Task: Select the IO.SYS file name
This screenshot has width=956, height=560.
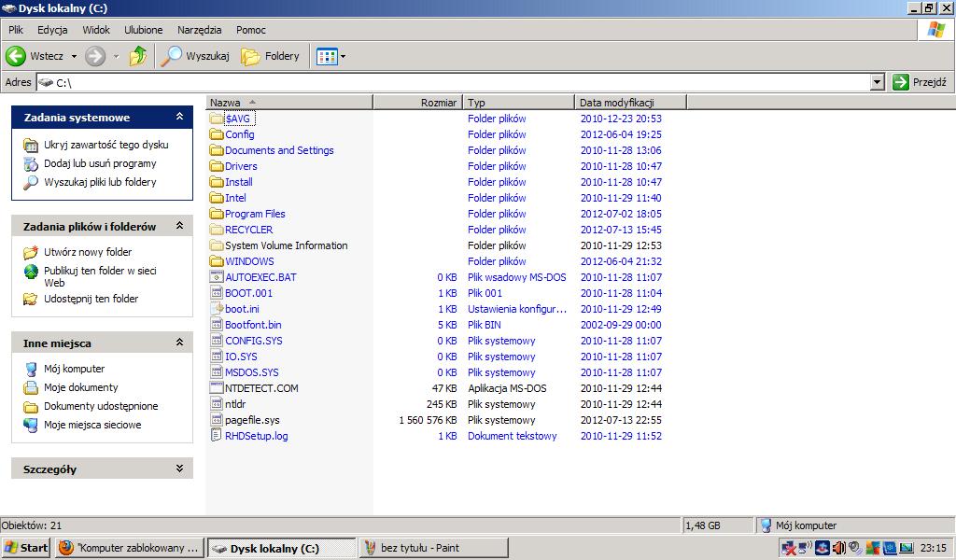Action: 241,357
